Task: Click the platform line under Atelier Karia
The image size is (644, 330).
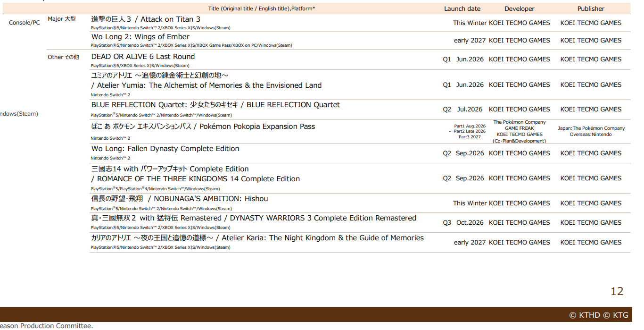Action: pyautogui.click(x=160, y=247)
